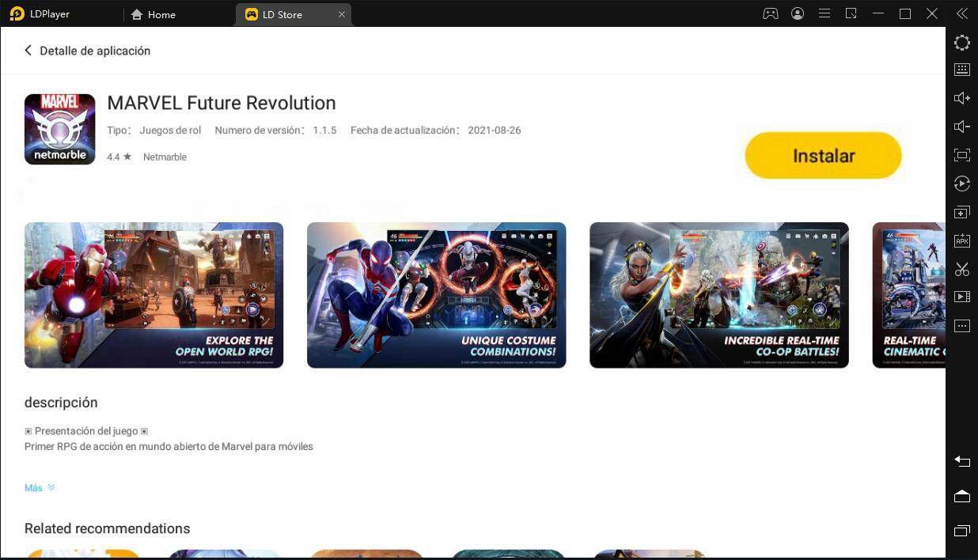
Task: Close the LD Store tab
Action: [342, 14]
